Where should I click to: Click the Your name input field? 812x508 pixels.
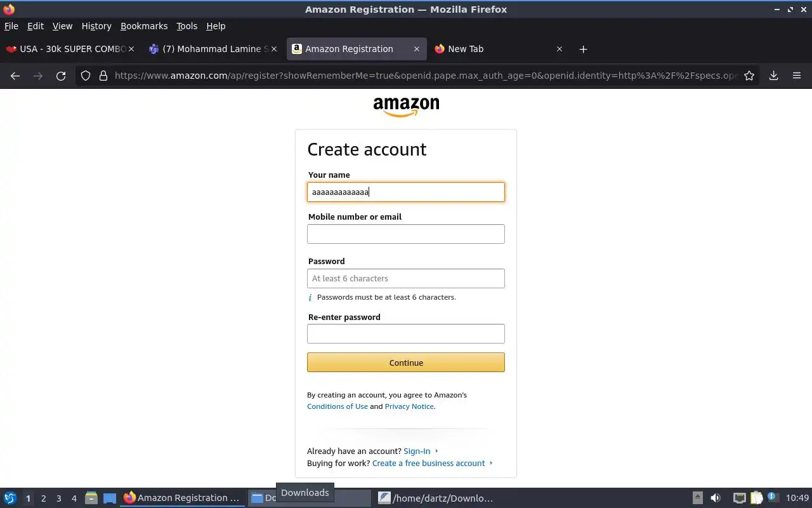click(406, 192)
